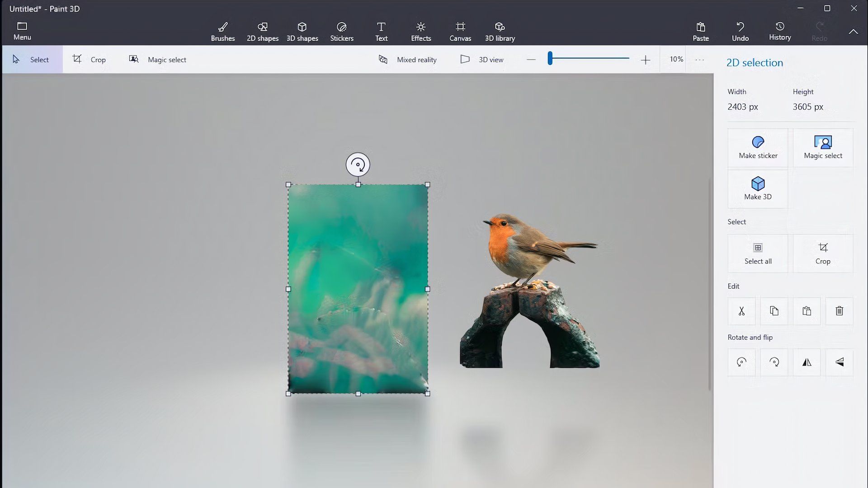
Task: Click Select all in the side panel
Action: pos(758,253)
